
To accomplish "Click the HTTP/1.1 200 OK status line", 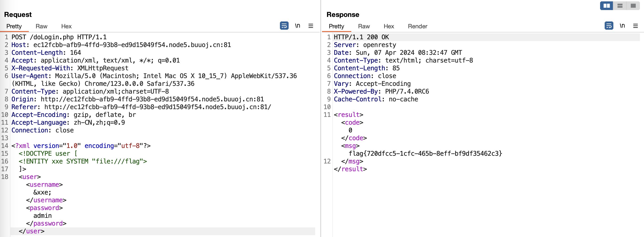I will [x=362, y=37].
